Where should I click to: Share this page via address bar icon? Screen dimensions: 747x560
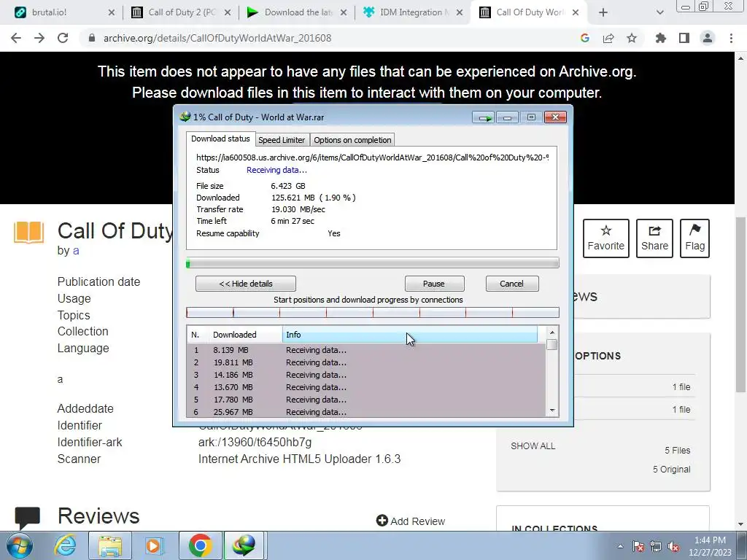click(x=608, y=38)
